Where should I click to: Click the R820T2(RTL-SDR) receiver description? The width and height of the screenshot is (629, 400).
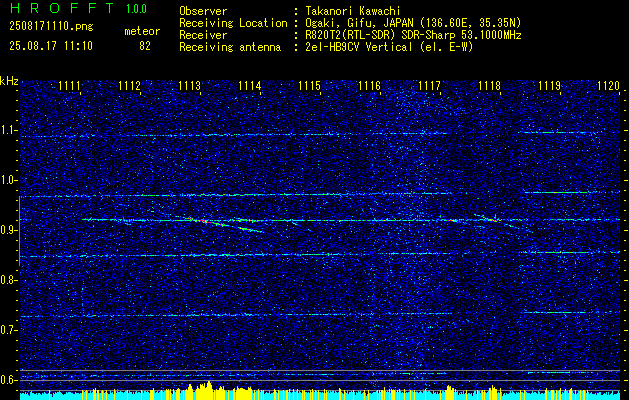pos(413,35)
